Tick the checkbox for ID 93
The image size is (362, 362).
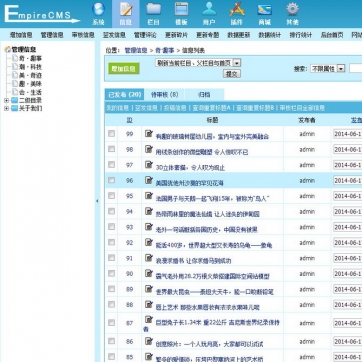tap(111, 227)
